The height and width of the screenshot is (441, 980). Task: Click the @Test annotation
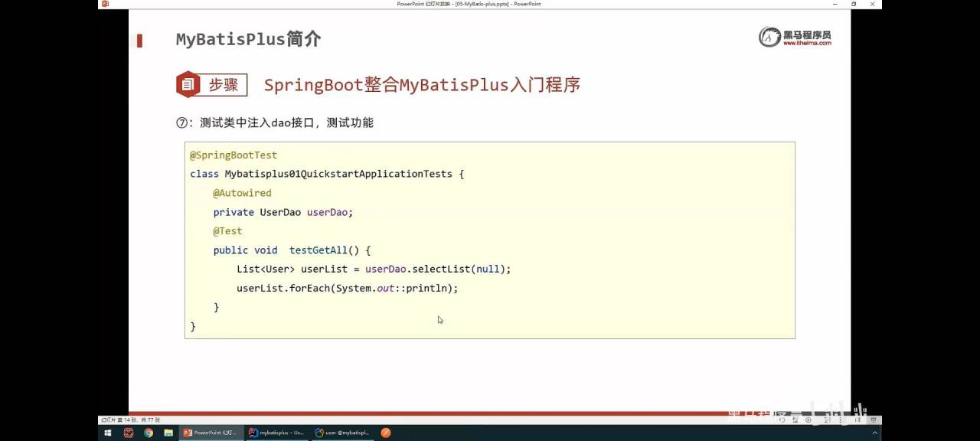point(227,231)
